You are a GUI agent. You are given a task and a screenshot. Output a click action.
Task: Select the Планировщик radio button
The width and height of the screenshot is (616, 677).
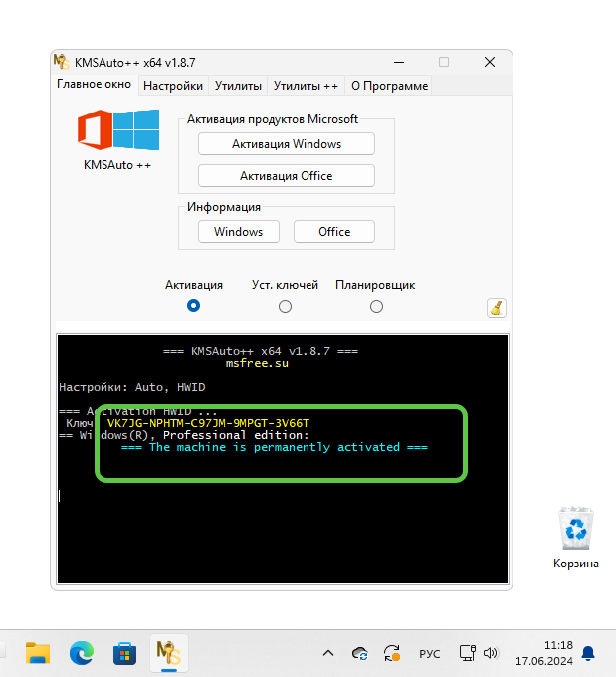[376, 306]
